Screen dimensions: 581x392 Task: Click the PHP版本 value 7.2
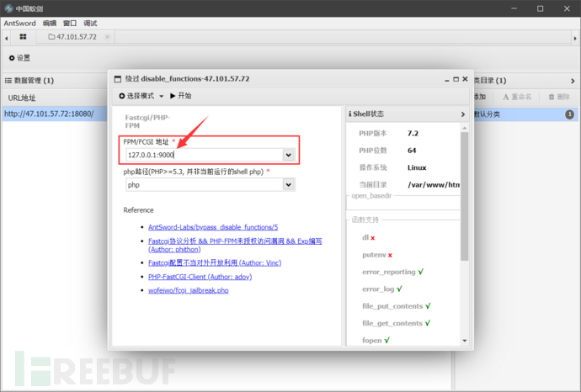coord(413,133)
